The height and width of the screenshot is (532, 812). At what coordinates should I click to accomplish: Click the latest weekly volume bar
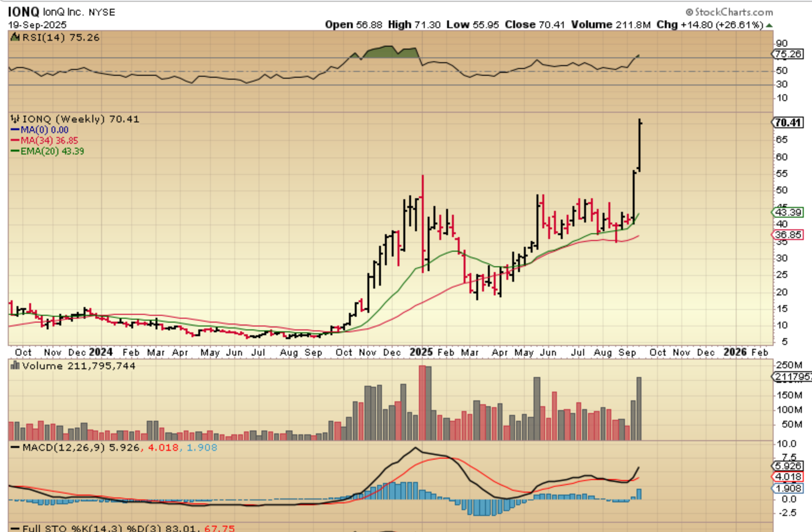[639, 409]
